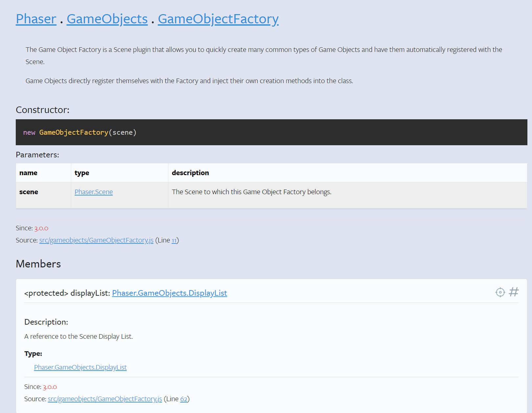Open displayList source file GameObjectFactory.js link
Viewport: 532px width, 413px height.
tap(105, 399)
